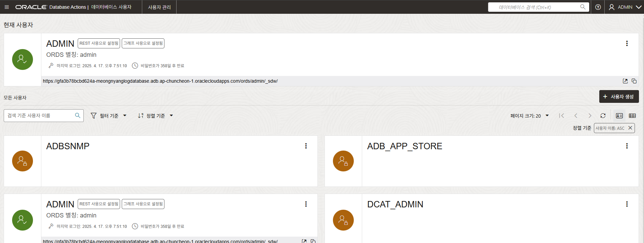
Task: Open current user's URL in new tab icon
Action: (x=625, y=81)
